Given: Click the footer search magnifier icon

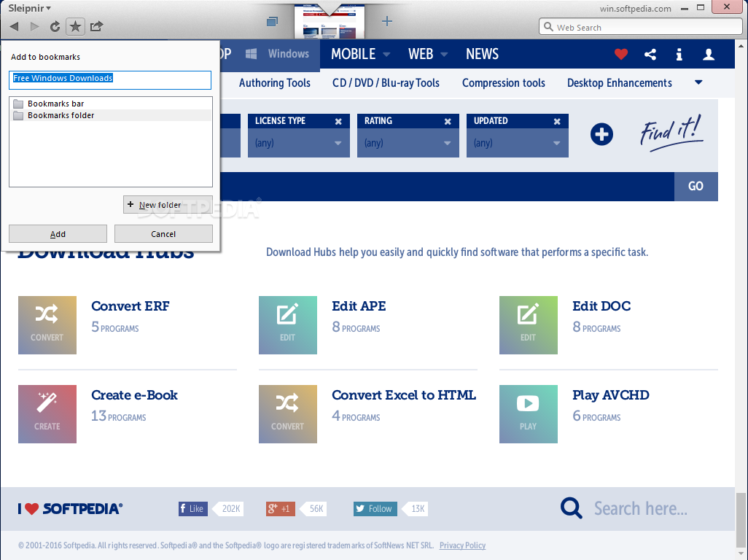Looking at the screenshot, I should (x=571, y=508).
